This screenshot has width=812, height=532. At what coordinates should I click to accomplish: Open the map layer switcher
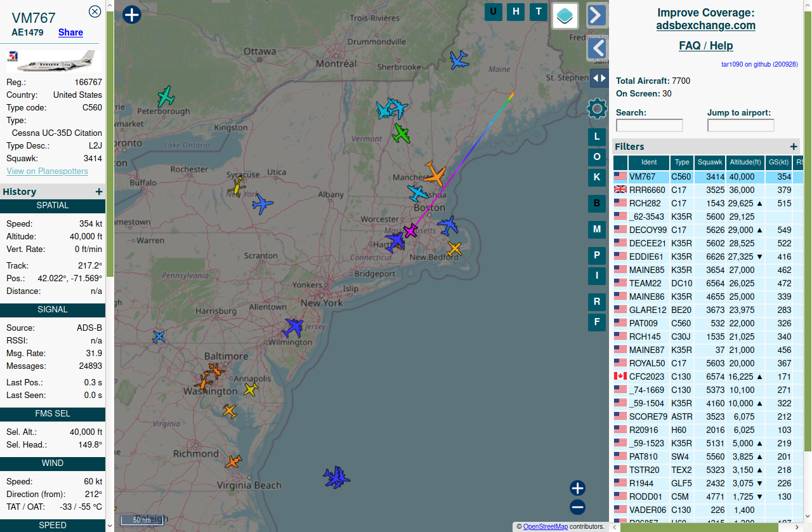pos(565,15)
